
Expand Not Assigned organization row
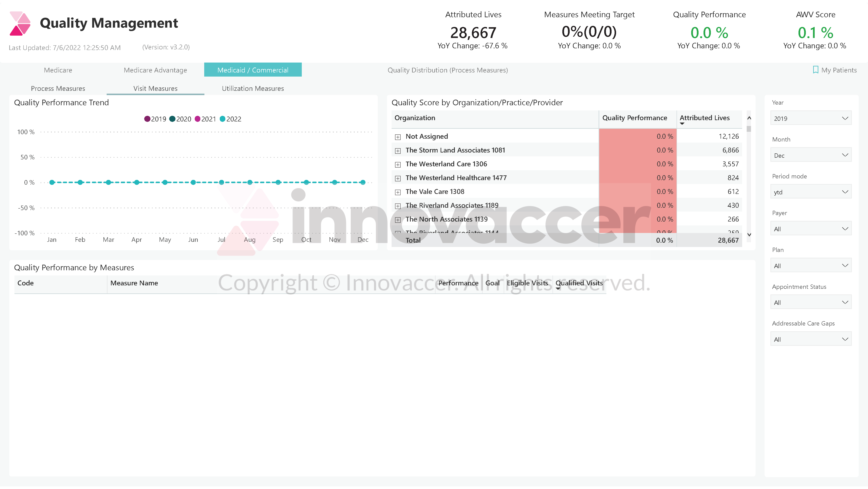398,136
